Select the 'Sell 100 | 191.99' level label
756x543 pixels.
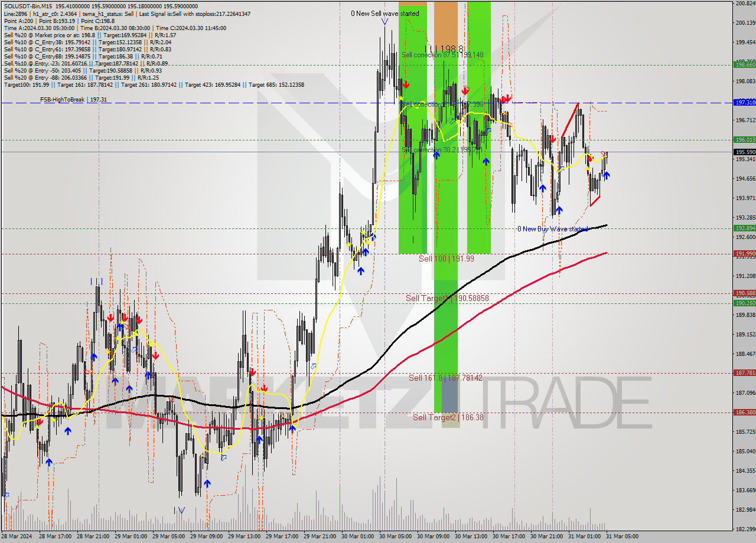coord(447,259)
